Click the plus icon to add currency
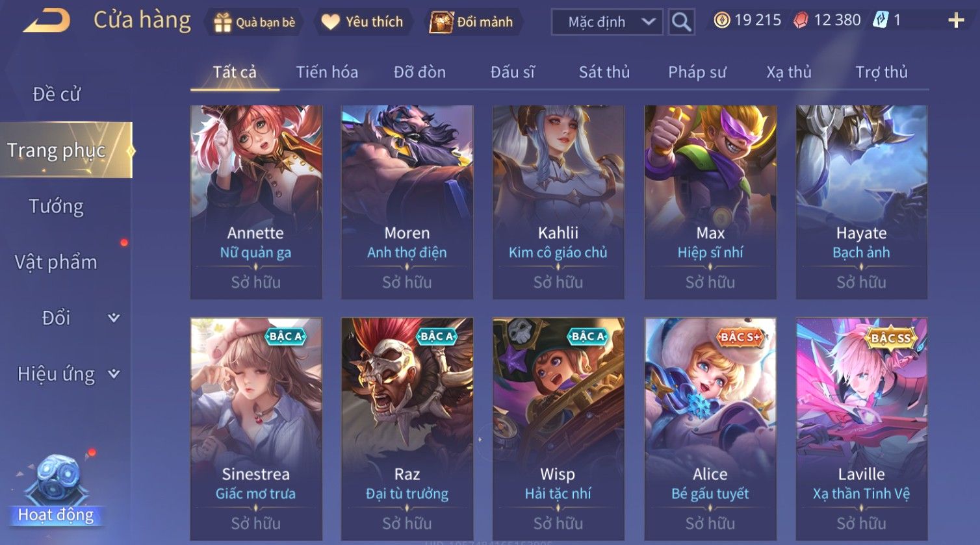The height and width of the screenshot is (545, 980). click(956, 21)
